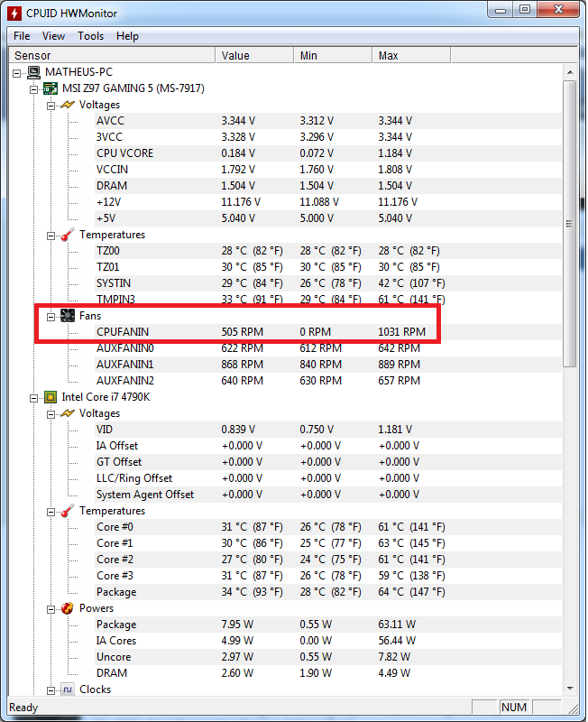Viewport: 588px width, 722px height.
Task: Collapse the motherboard Temperatures group
Action: point(51,236)
